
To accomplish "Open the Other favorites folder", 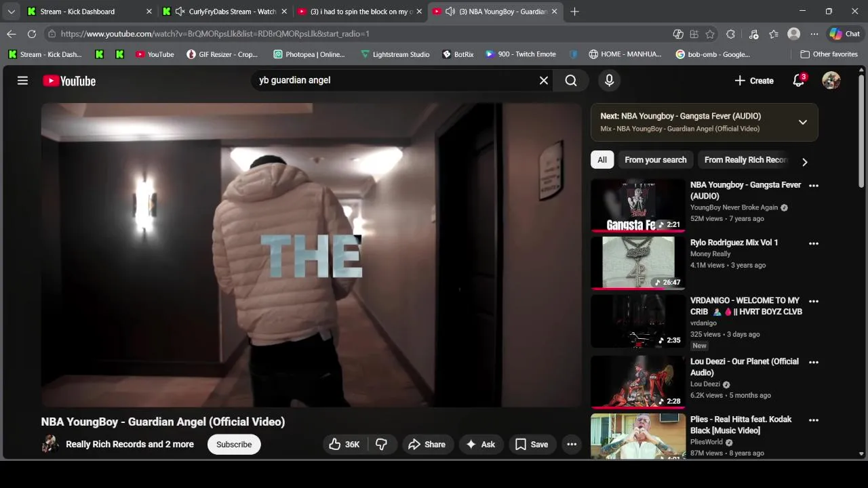I will (x=829, y=54).
